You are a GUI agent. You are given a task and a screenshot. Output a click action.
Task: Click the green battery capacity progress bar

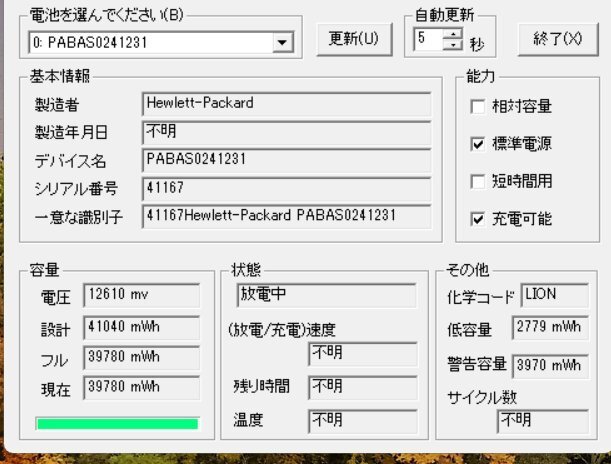click(117, 423)
